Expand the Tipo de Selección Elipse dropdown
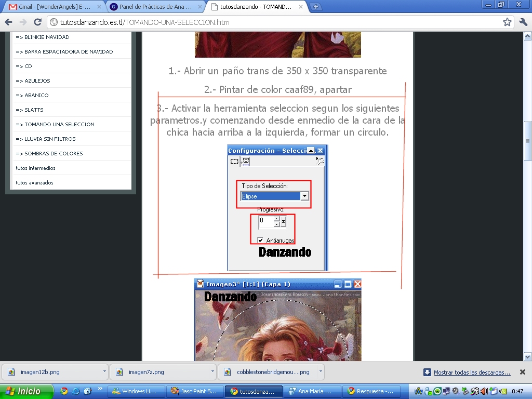532x399 pixels. [305, 196]
